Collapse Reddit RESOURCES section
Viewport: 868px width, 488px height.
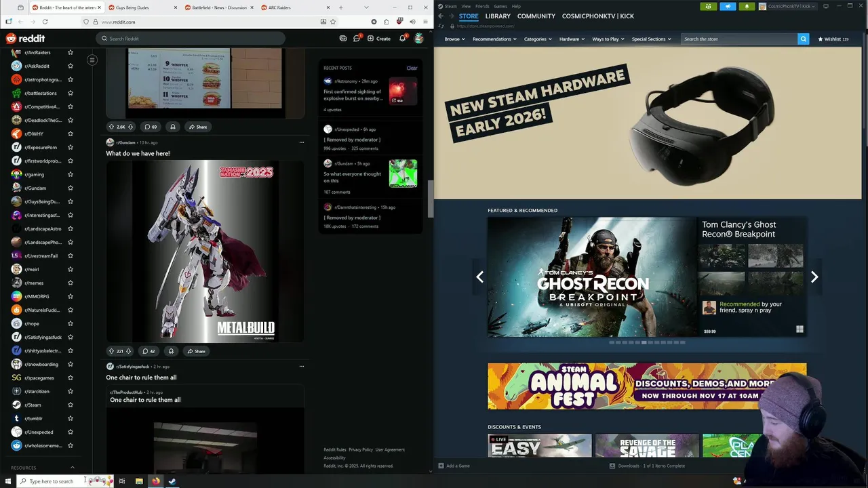pos(73,467)
